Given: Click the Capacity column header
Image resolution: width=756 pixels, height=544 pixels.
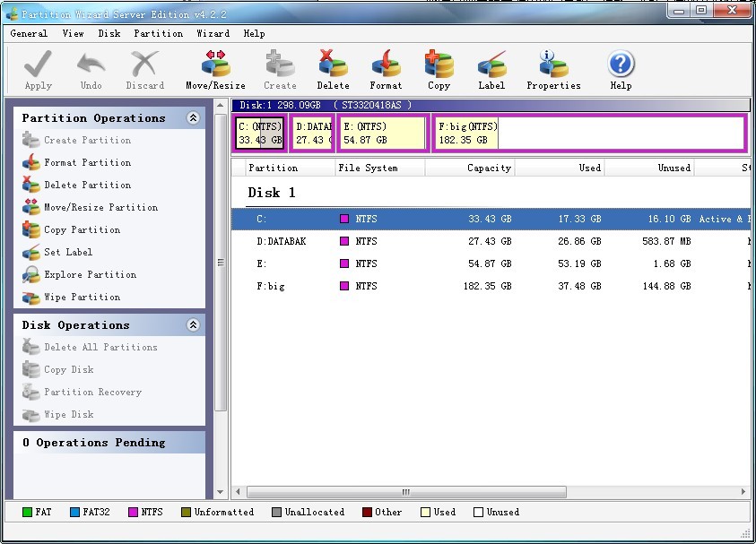Looking at the screenshot, I should coord(470,168).
